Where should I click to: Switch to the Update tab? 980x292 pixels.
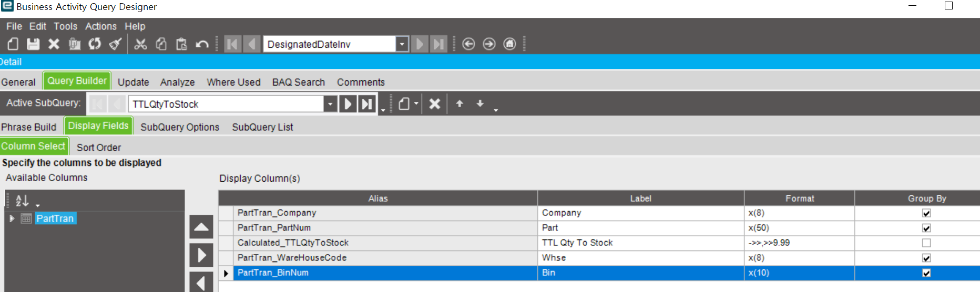click(x=134, y=82)
